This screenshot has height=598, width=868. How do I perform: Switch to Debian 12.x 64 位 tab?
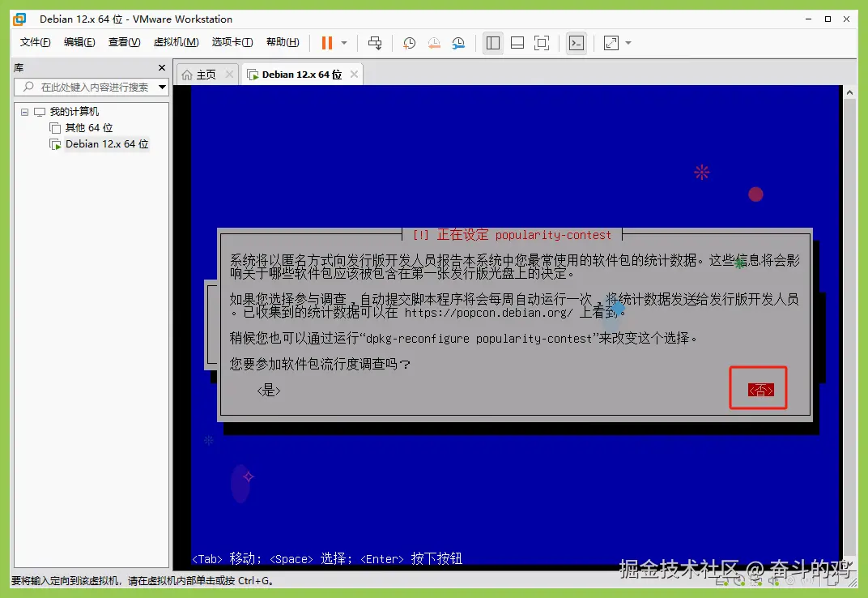tap(302, 75)
